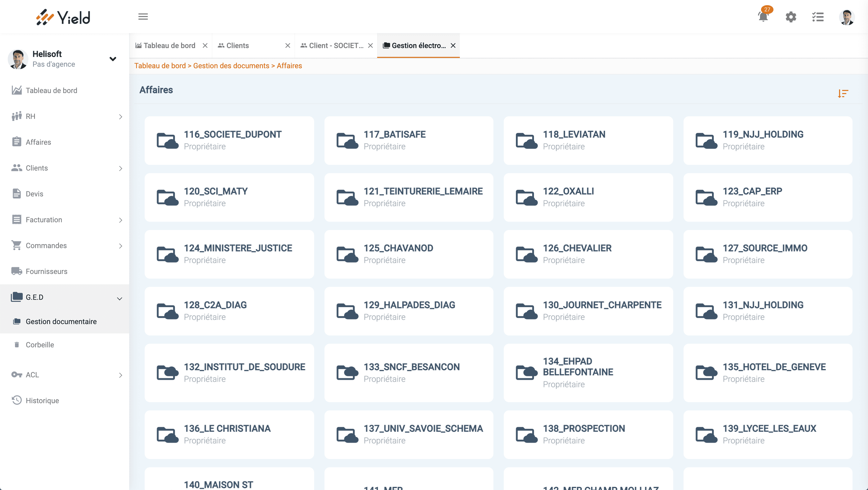Open the 137_UNIV_SAVOIE_SCHEMA folder card
The height and width of the screenshot is (490, 868).
pos(409,434)
